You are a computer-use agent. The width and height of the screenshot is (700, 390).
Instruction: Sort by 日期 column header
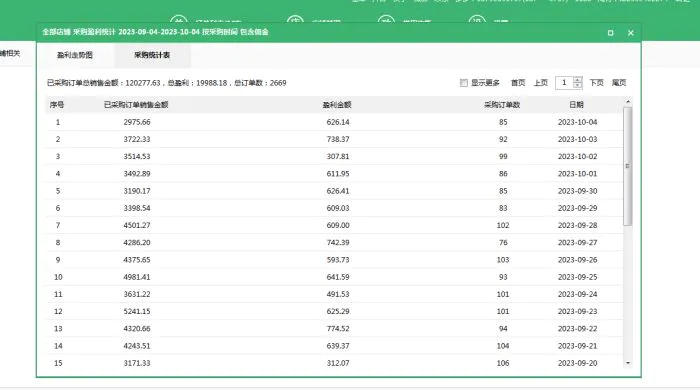click(576, 105)
